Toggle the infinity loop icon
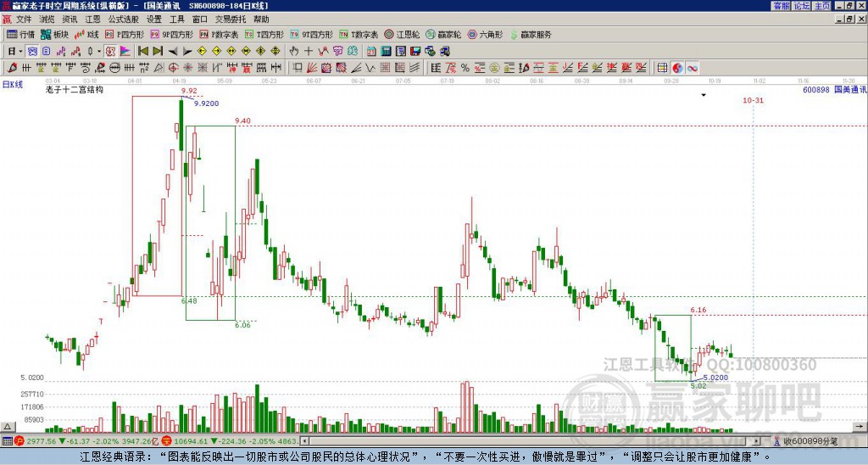Screen dimensions: 868x465 click(693, 68)
